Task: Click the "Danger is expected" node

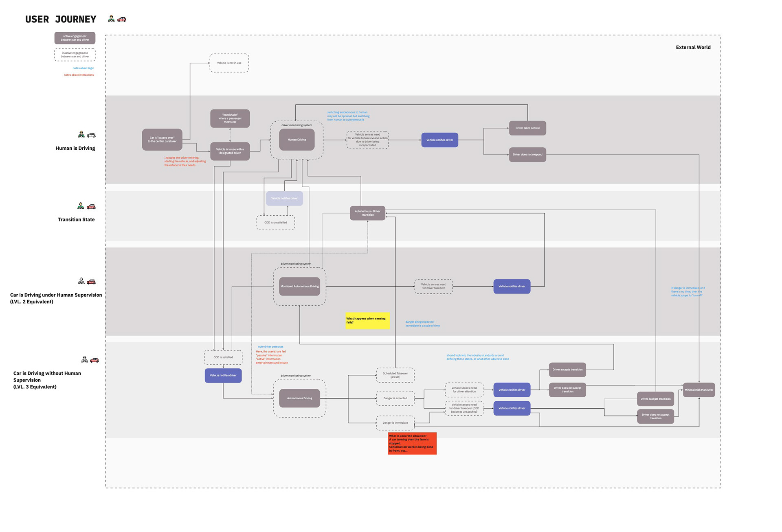Action: click(395, 398)
